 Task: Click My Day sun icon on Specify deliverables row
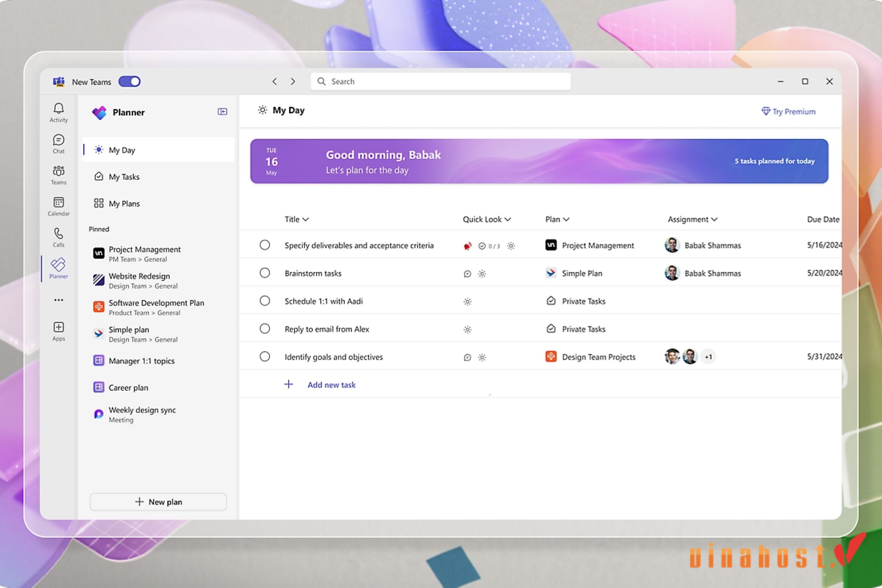[x=511, y=246]
